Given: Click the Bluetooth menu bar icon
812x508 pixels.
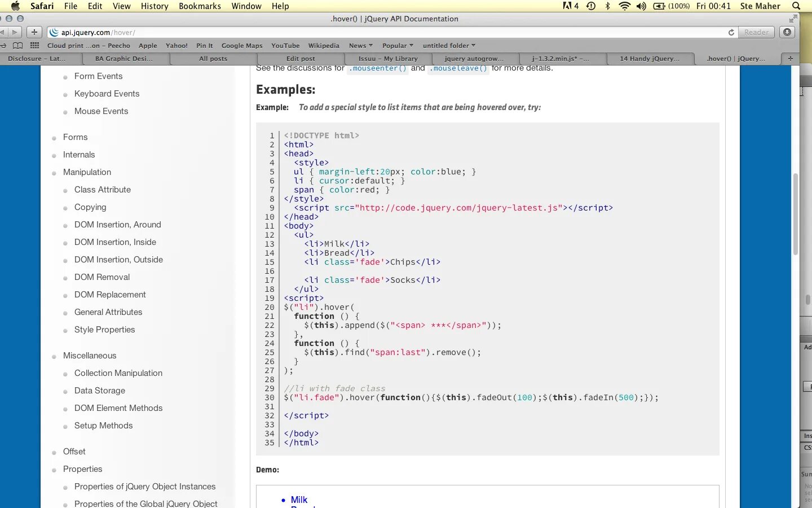Looking at the screenshot, I should tap(607, 6).
